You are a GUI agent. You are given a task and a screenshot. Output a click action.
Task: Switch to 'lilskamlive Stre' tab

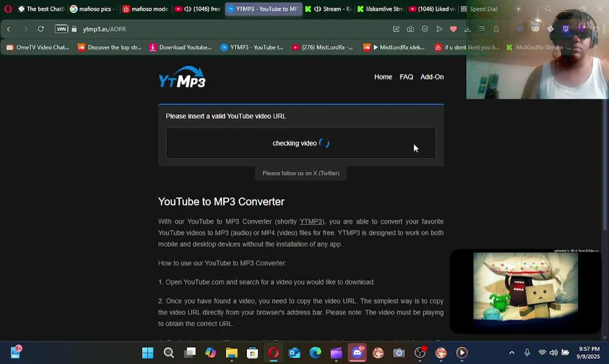click(x=380, y=9)
